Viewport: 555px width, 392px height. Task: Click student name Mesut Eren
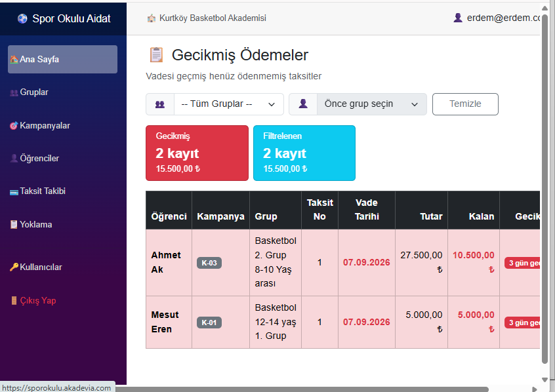[x=165, y=322]
